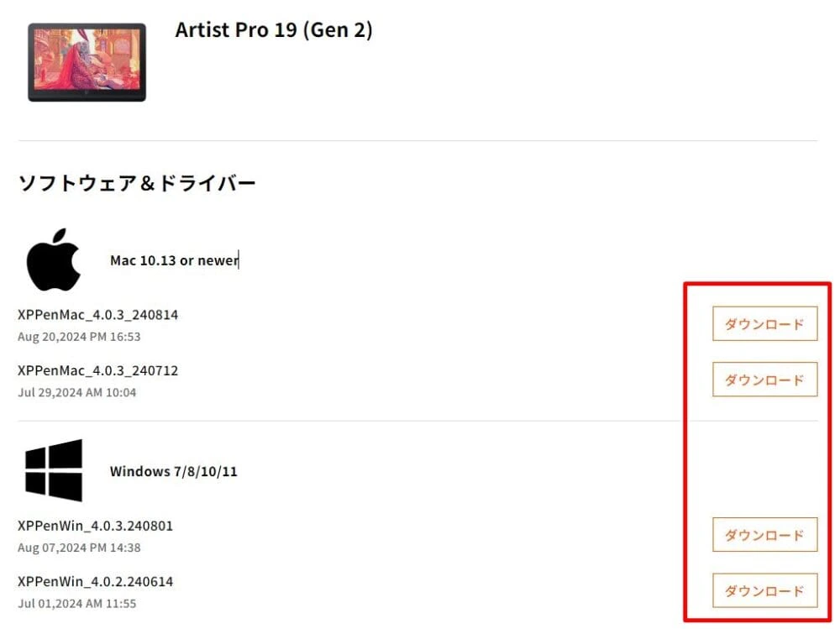Image resolution: width=840 pixels, height=629 pixels.
Task: Download XPPenWin_4.0.2.240614 driver
Action: pos(764,590)
